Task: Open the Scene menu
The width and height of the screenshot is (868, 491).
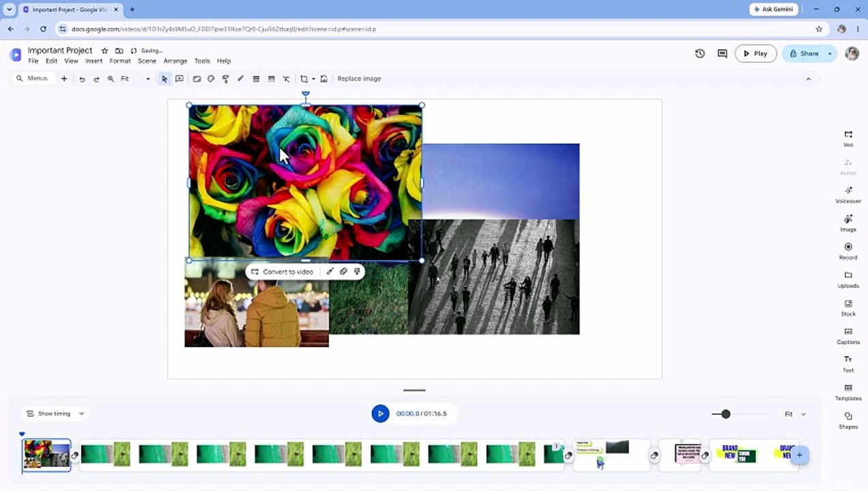Action: tap(147, 61)
